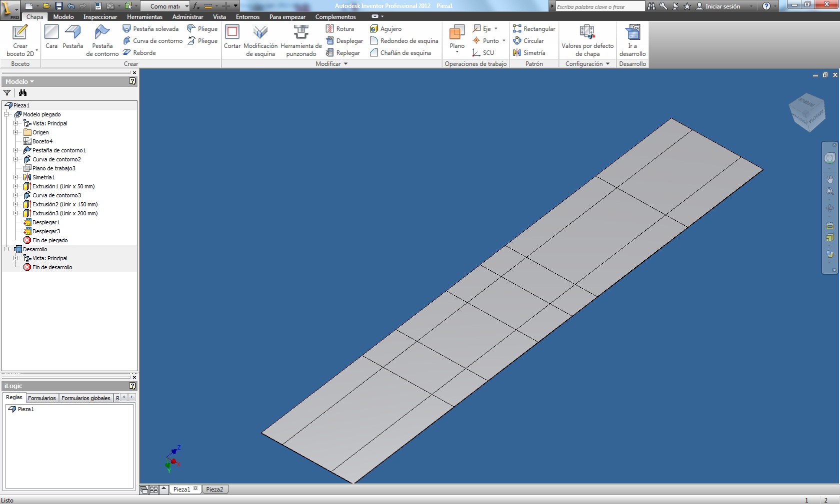Viewport: 840px width, 504px height.
Task: Select Pieza1 rule in iLogic panel
Action: (21, 409)
